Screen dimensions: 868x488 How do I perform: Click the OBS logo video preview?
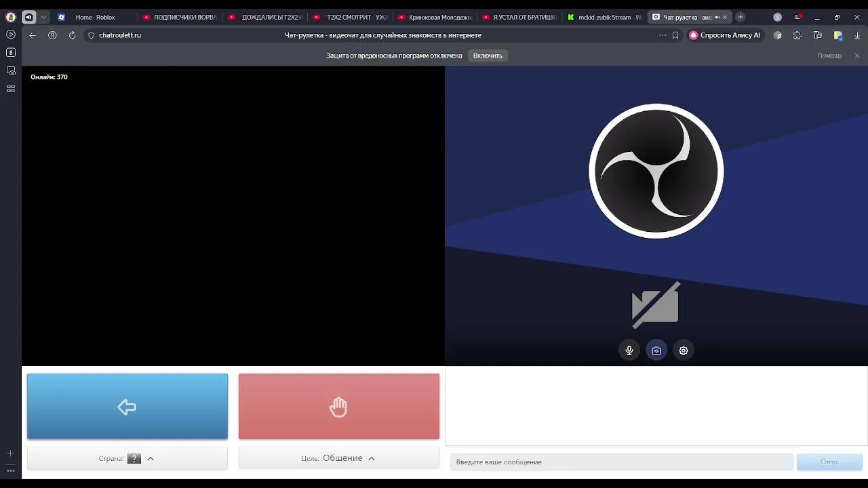point(656,171)
